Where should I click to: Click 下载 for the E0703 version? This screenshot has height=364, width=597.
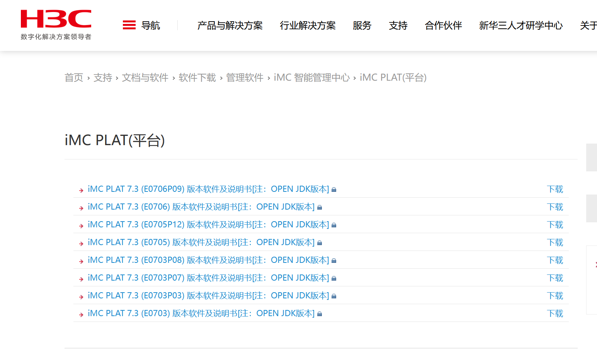click(x=555, y=313)
